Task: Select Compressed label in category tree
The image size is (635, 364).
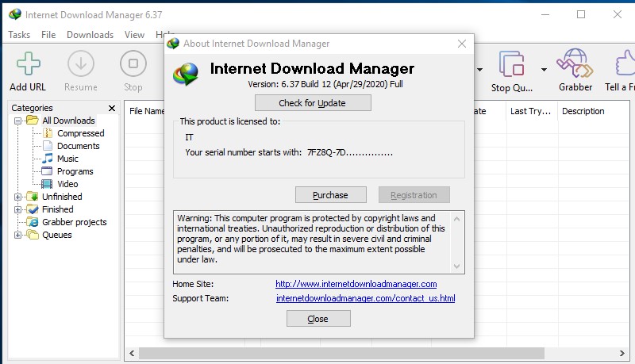Action: (81, 133)
